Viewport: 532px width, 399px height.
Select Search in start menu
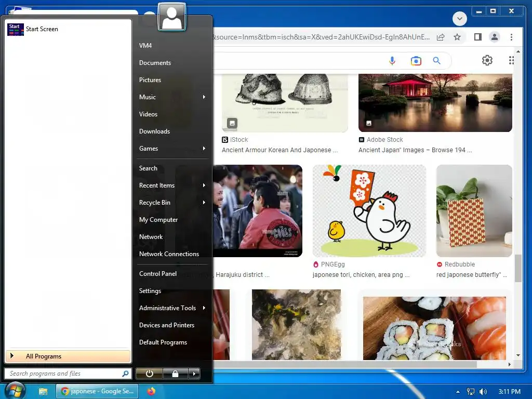(148, 168)
